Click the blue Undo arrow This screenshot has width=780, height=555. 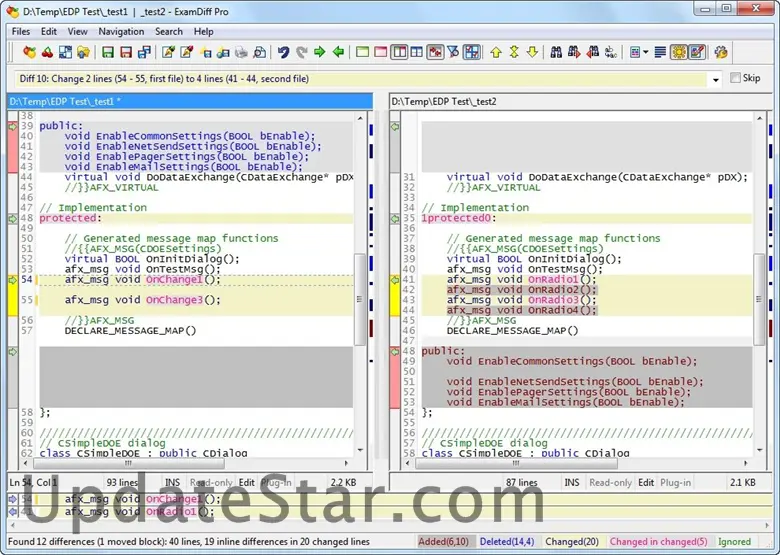click(284, 52)
